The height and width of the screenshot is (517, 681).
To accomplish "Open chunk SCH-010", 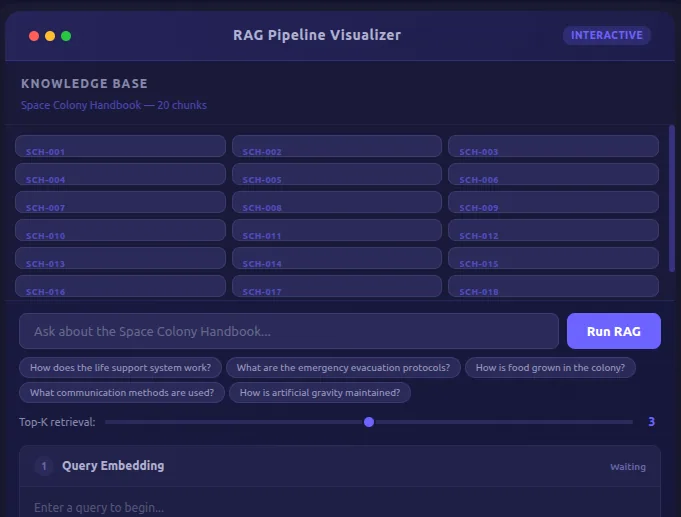I will [120, 230].
